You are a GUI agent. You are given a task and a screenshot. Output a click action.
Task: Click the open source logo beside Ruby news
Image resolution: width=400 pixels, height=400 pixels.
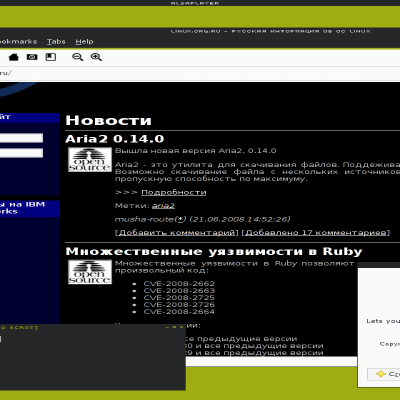[x=90, y=272]
